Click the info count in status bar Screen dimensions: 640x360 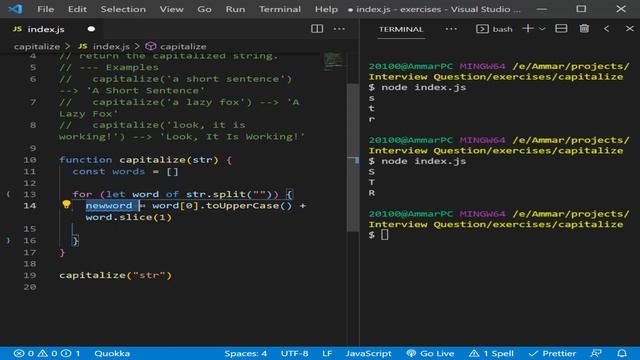[x=70, y=353]
